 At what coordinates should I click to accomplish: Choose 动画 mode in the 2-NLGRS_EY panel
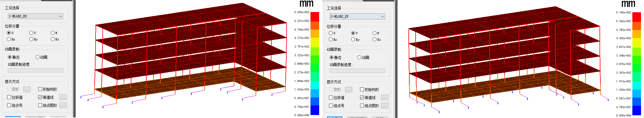[363, 57]
